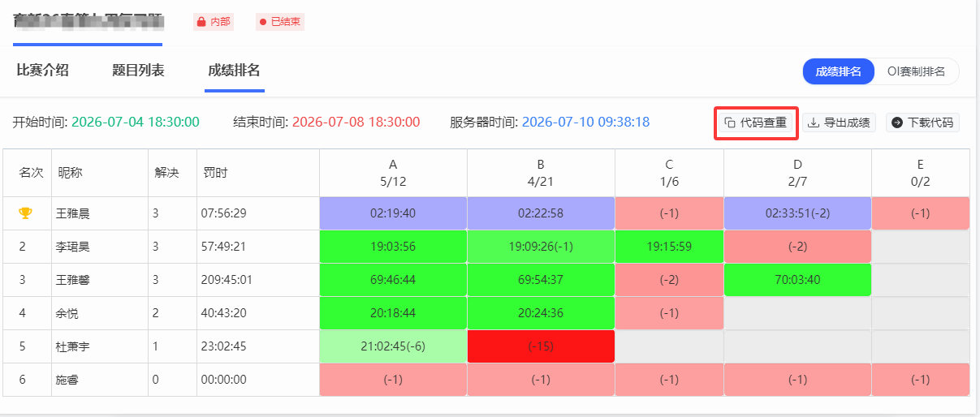Open problem C column header 1/6

[x=669, y=173]
